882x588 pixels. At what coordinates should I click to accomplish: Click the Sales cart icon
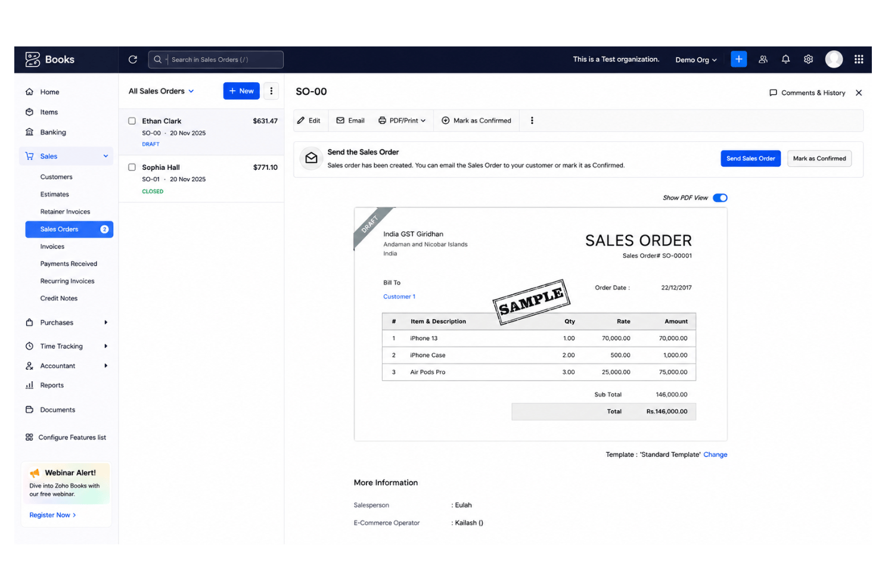pyautogui.click(x=29, y=156)
